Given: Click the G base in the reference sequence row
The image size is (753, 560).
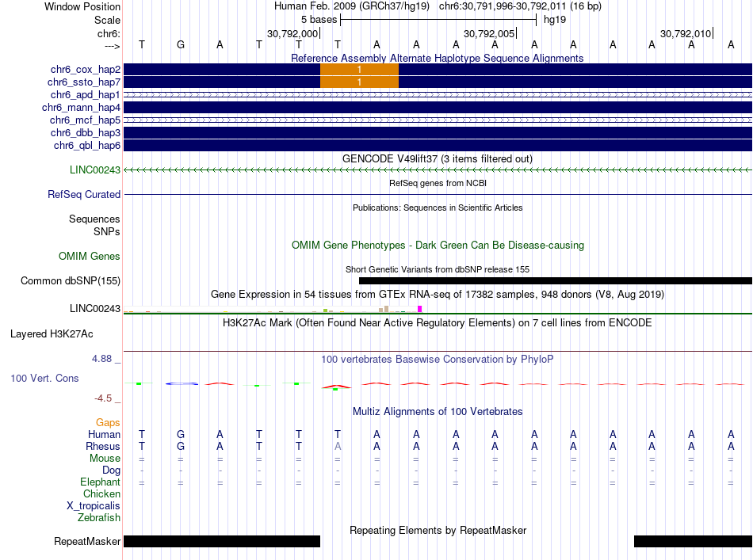Looking at the screenshot, I should coord(181,44).
